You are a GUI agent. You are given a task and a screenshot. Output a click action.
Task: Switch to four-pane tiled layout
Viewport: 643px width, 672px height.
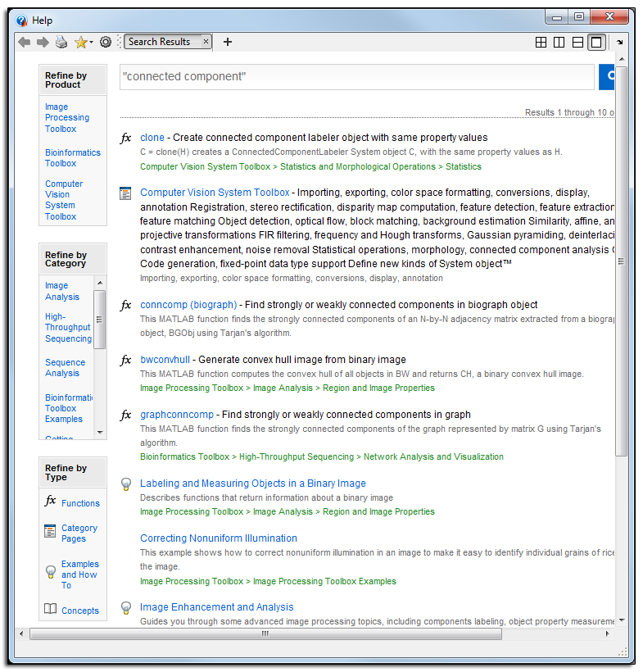pyautogui.click(x=541, y=42)
